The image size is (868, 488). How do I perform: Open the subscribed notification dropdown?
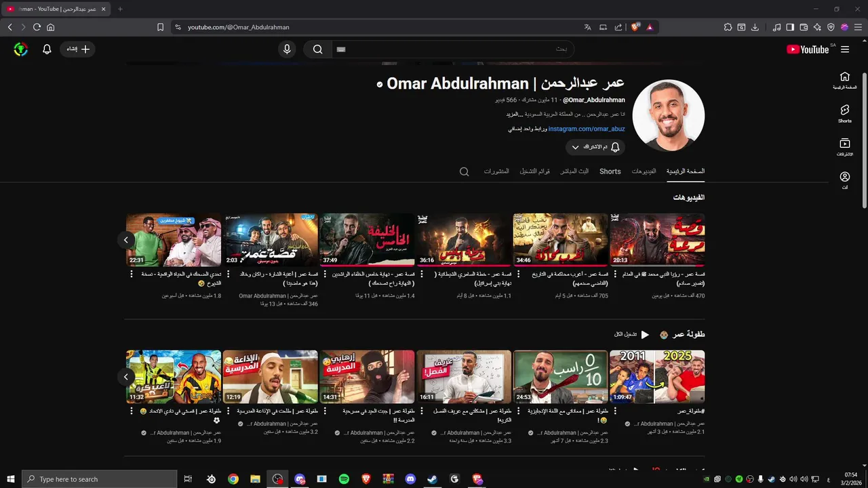tap(595, 147)
